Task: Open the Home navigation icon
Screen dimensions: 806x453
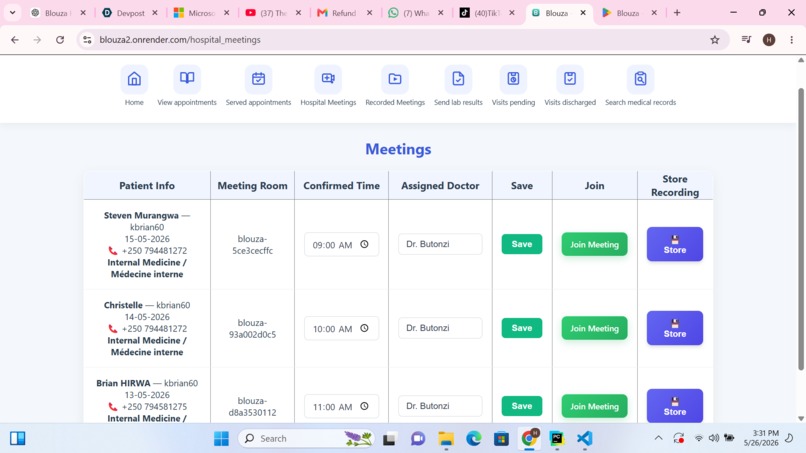Action: click(134, 79)
